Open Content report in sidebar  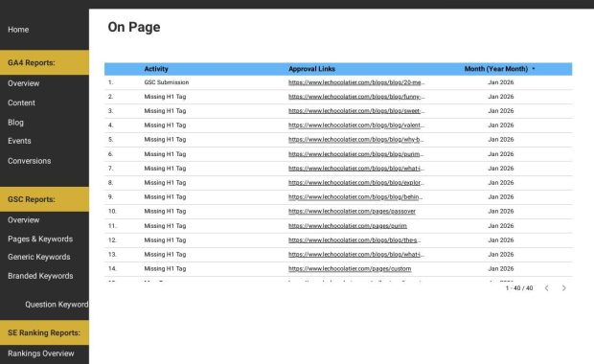pos(21,102)
